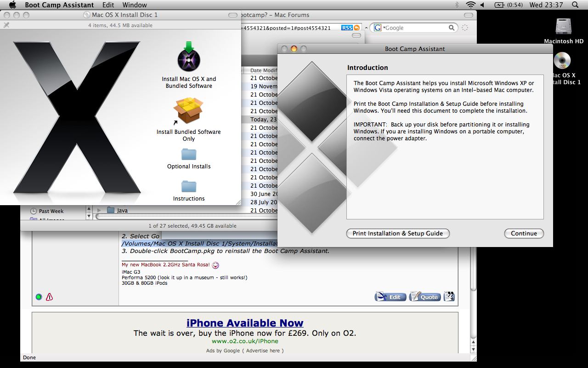Click the 'Done' status bar text in Safari
Viewport: 588px width, 368px height.
pos(29,357)
